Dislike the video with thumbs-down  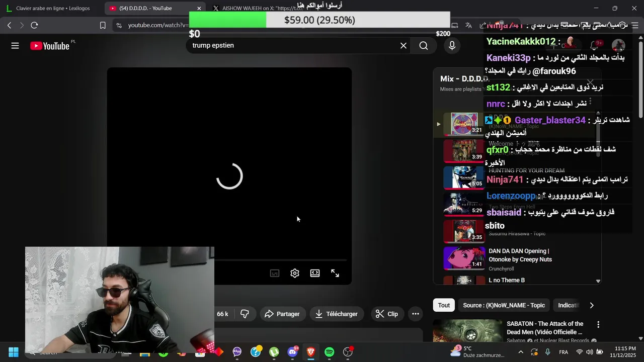pos(245,314)
